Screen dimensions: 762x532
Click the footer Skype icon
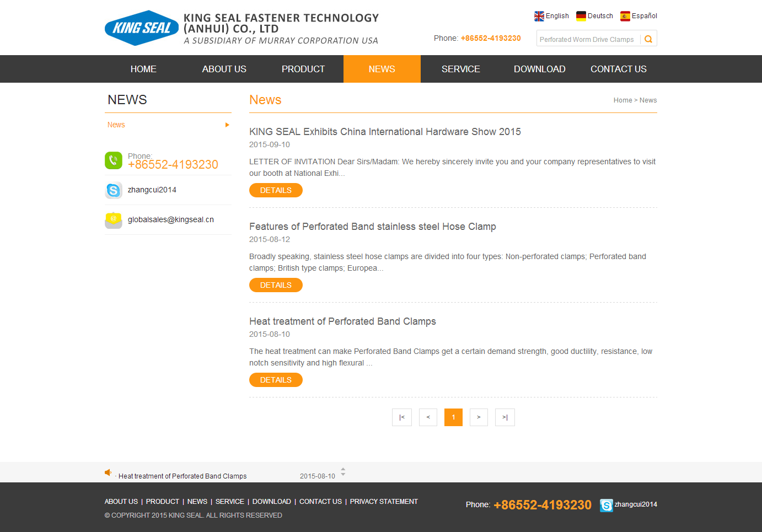click(x=607, y=505)
